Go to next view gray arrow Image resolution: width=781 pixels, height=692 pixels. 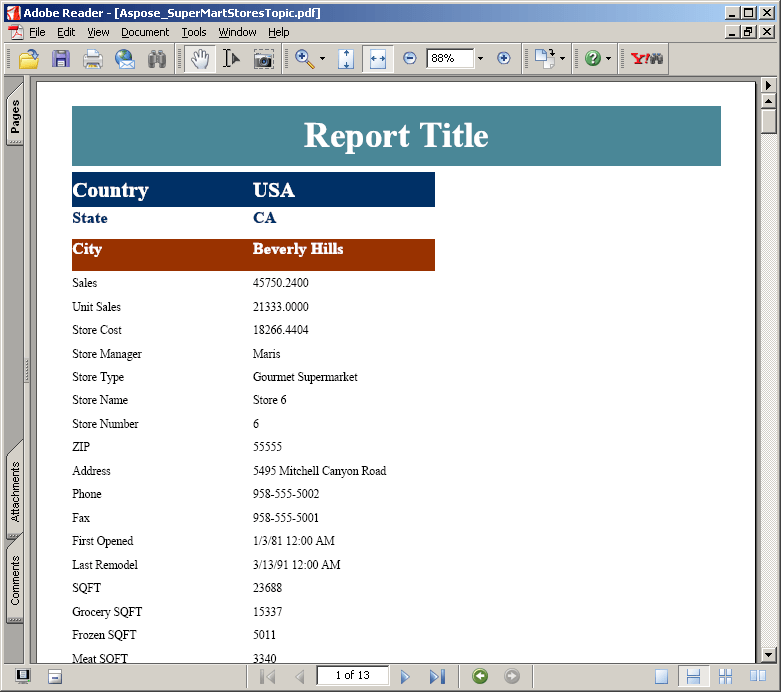tap(512, 676)
